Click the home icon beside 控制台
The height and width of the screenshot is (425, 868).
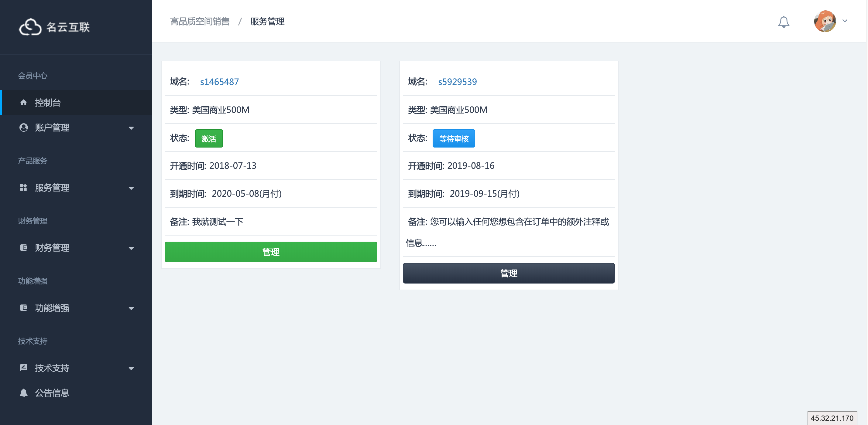pyautogui.click(x=24, y=102)
